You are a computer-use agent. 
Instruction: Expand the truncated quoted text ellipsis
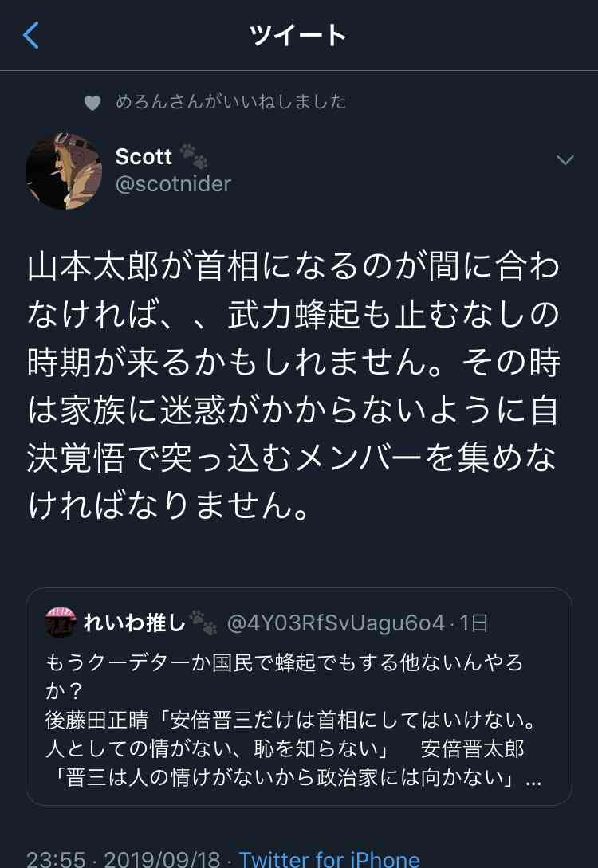[x=533, y=780]
